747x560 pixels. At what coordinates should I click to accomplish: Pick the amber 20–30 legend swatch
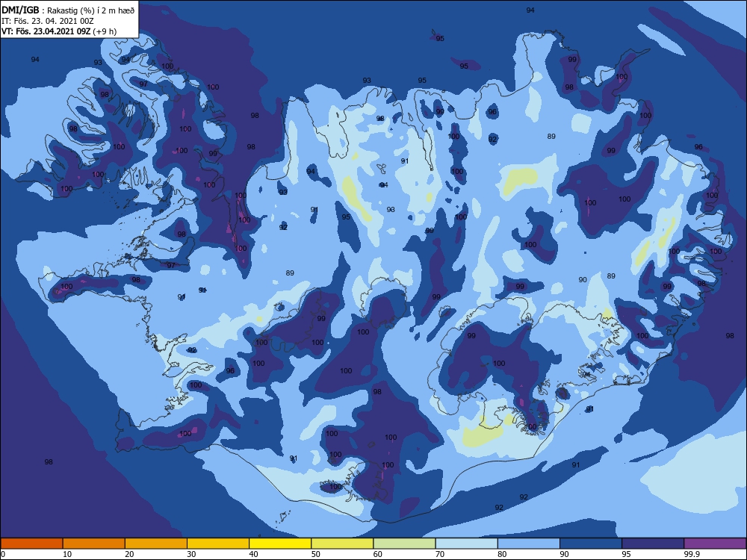(x=156, y=544)
